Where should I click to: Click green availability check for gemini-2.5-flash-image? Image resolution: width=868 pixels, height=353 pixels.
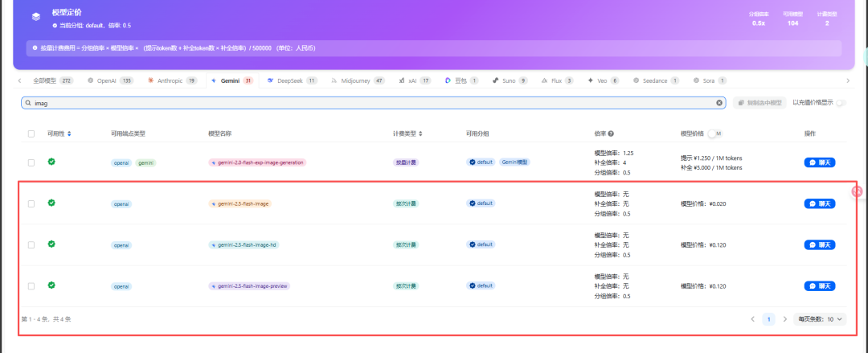pos(51,203)
